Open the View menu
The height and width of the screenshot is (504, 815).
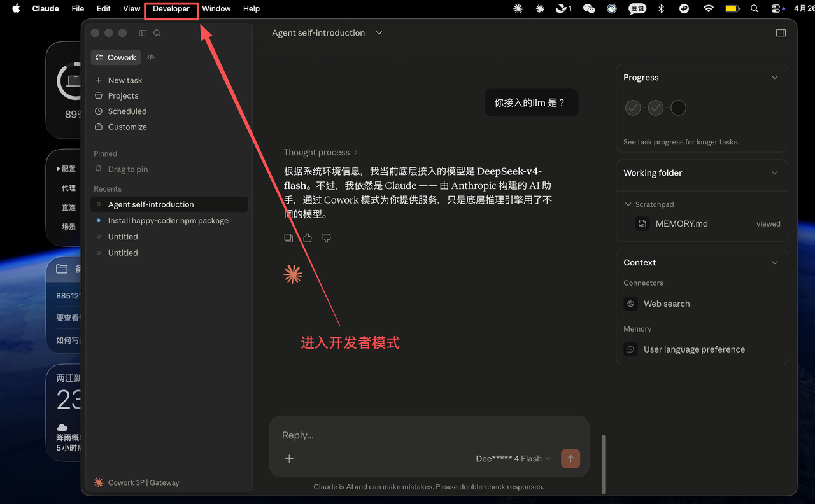point(132,9)
